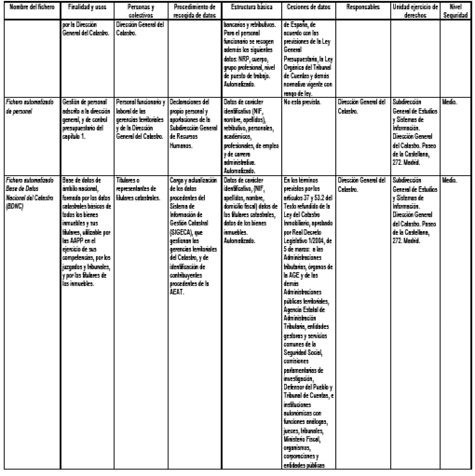
Task: Click the 'Unidad ejercicio de derechos' header
Action: (415, 11)
